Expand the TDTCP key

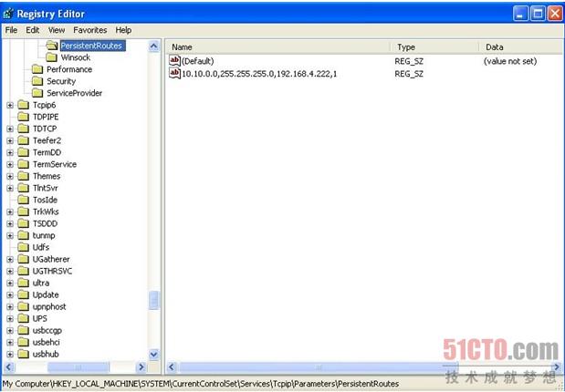(x=10, y=129)
